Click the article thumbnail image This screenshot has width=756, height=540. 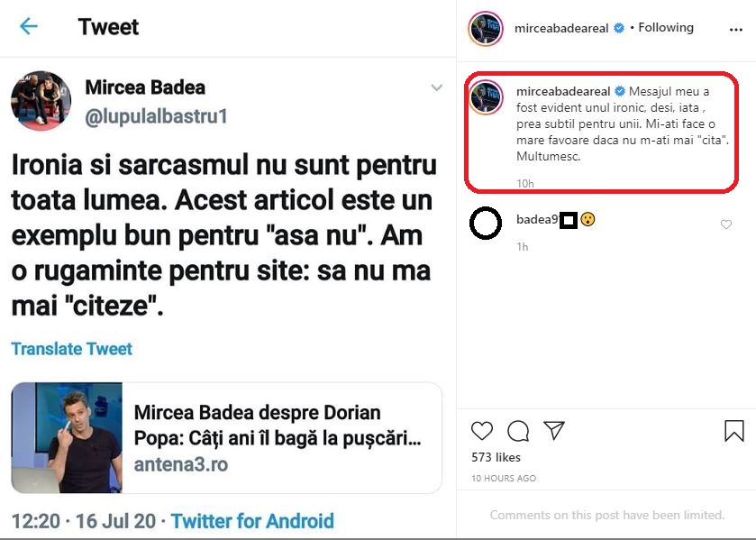point(68,438)
